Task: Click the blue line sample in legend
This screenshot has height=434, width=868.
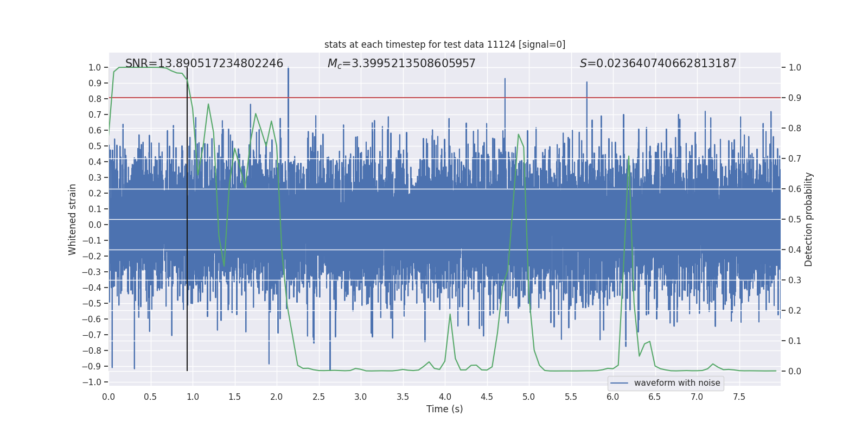Action: coord(619,383)
